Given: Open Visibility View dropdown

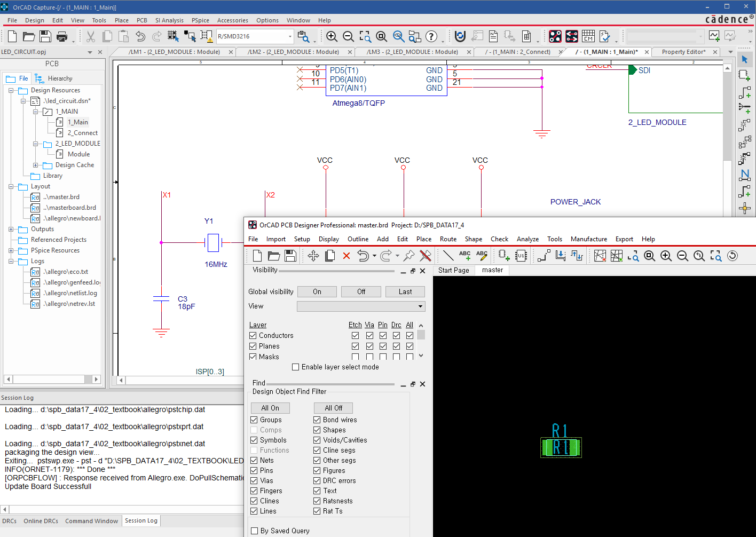Looking at the screenshot, I should (x=421, y=306).
